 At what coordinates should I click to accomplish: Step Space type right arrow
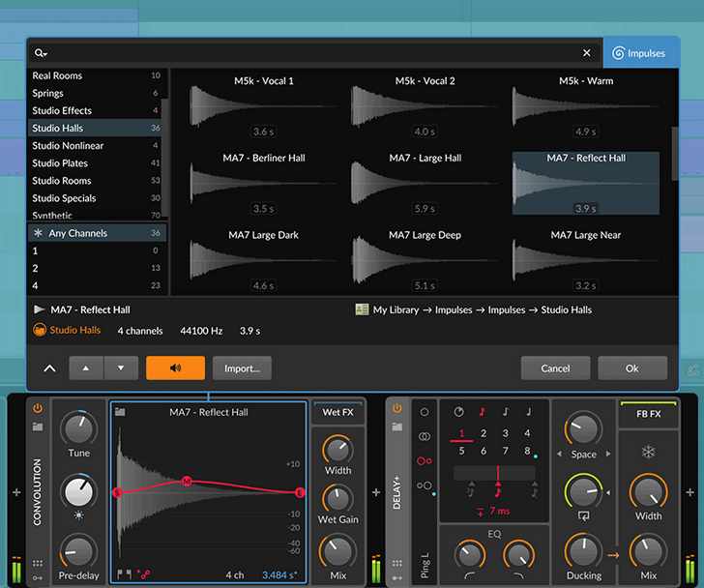[x=608, y=454]
